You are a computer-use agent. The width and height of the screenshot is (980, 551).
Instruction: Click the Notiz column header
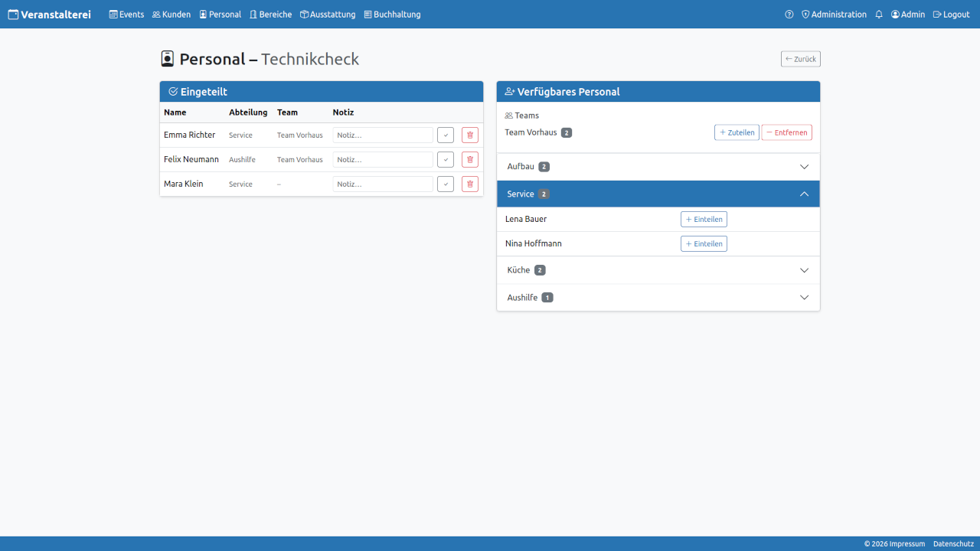click(x=343, y=112)
